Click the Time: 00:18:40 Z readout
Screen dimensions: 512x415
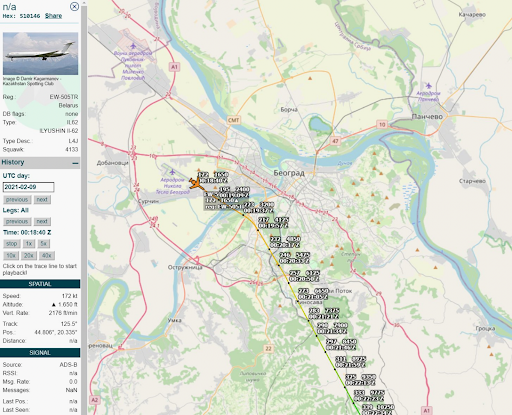click(27, 232)
